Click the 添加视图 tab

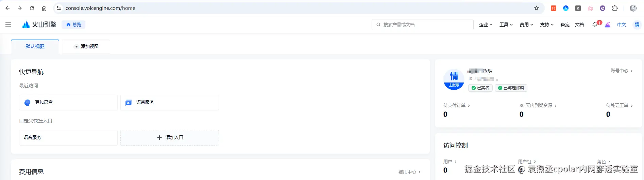[86, 46]
